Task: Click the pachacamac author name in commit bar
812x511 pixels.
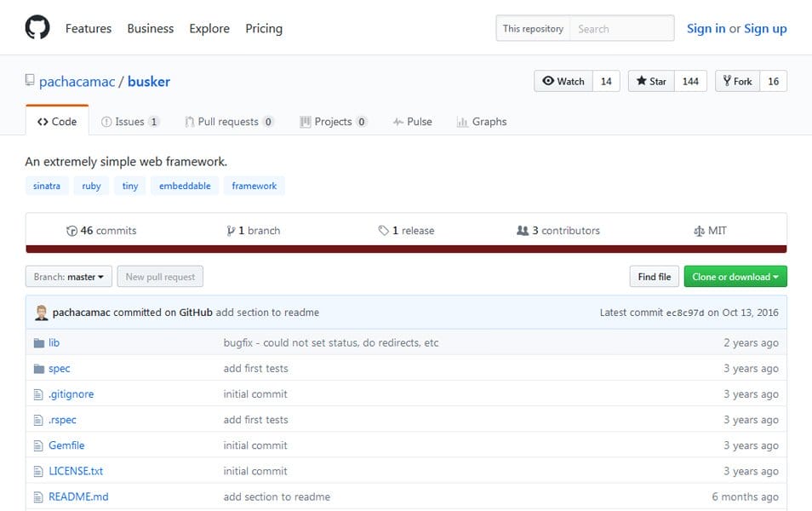Action: 82,313
